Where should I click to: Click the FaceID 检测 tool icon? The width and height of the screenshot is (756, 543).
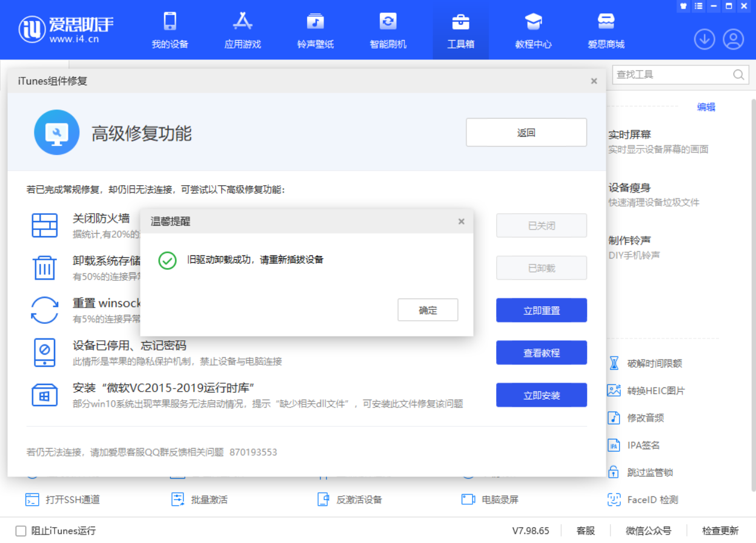click(615, 499)
